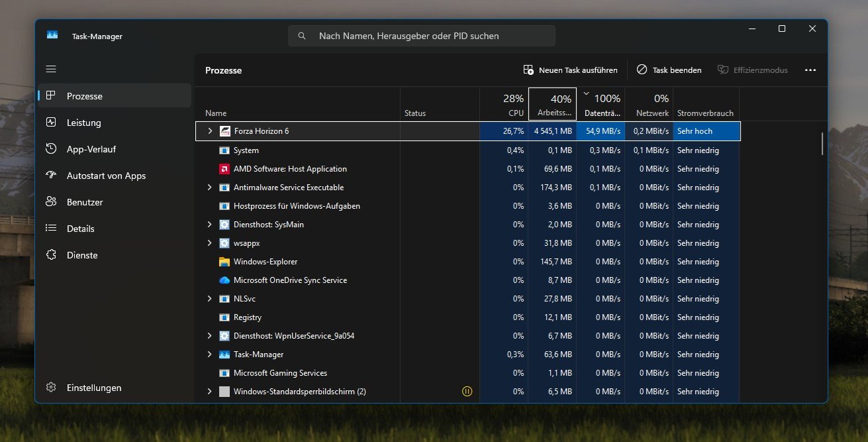Sort by the Stromverbrauch column header
This screenshot has width=868, height=442.
coord(706,104)
